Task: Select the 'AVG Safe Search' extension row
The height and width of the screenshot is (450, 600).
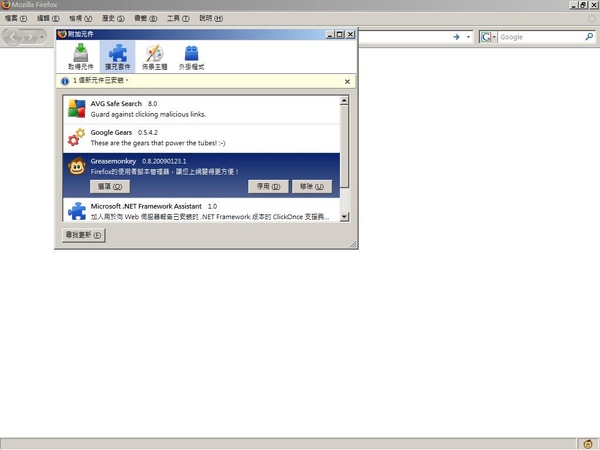Action: point(201,109)
